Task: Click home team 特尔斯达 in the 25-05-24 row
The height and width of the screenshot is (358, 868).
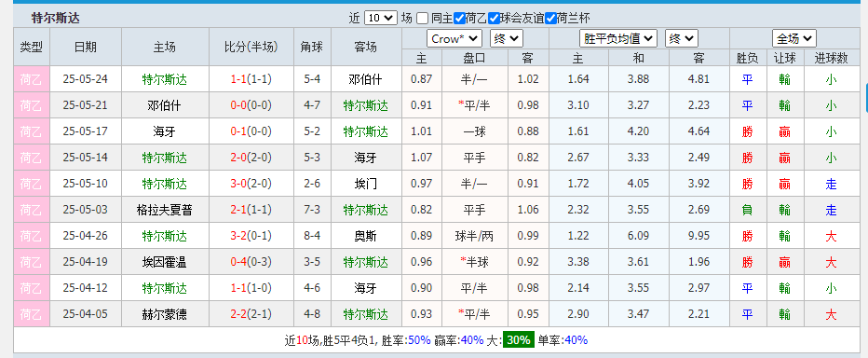Action: (x=165, y=79)
